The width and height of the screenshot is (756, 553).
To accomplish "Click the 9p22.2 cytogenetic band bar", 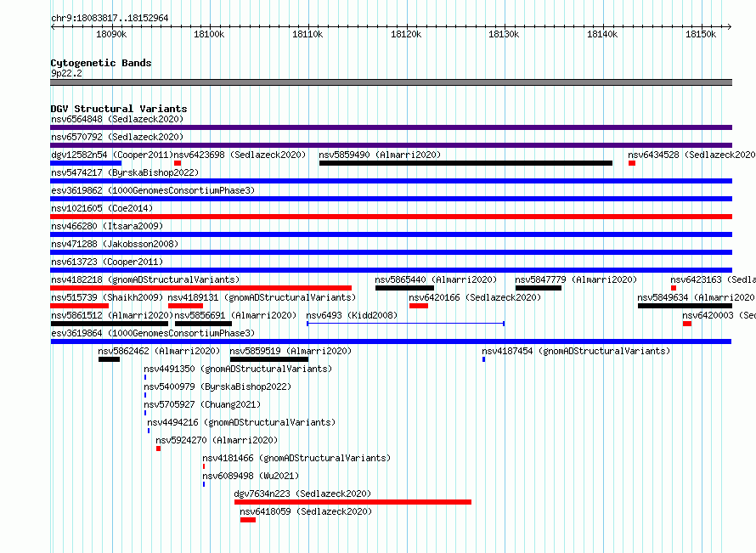I will pyautogui.click(x=391, y=82).
